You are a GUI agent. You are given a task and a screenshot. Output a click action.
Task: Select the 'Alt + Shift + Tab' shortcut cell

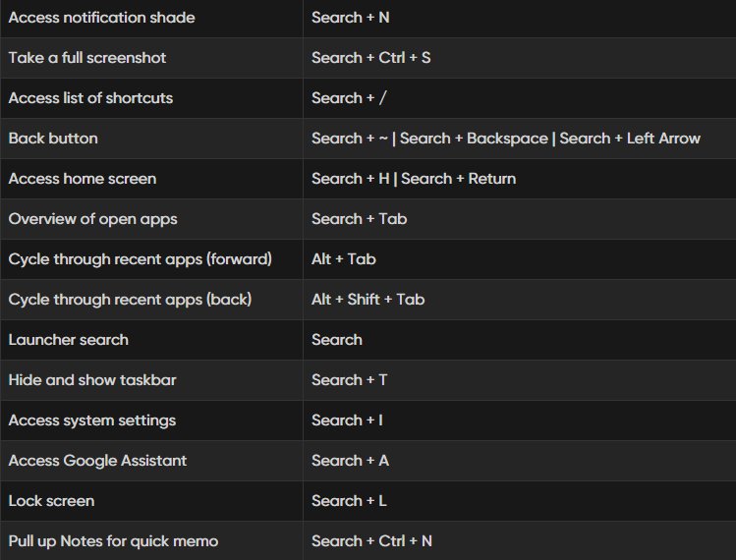(x=368, y=300)
